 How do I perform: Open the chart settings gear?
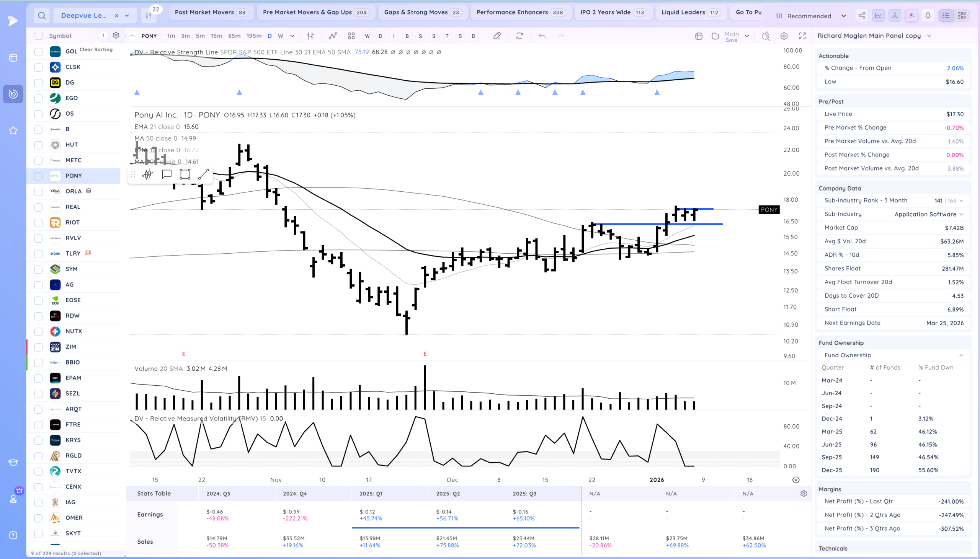tap(784, 36)
